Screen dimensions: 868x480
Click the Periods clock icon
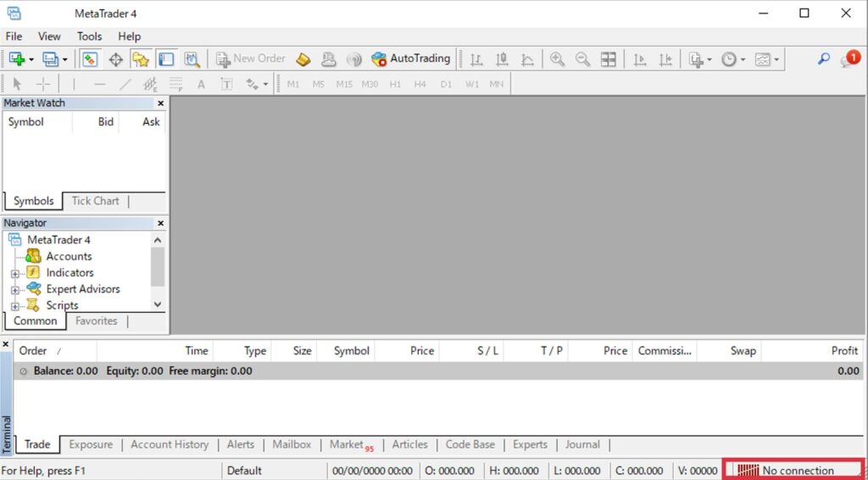[729, 59]
